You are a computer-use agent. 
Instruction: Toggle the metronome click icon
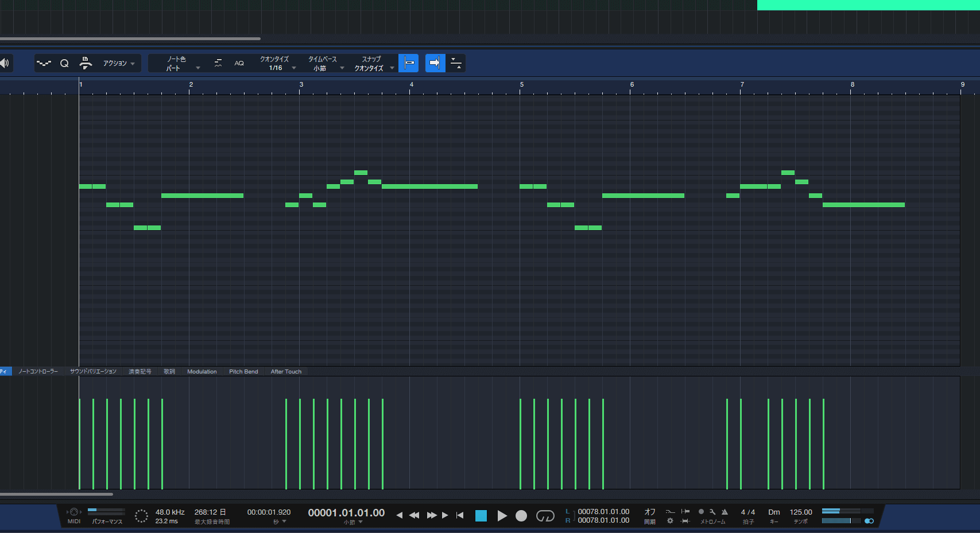(725, 511)
